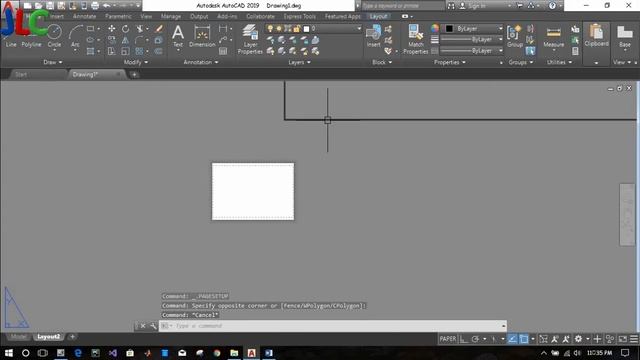640x360 pixels.
Task: Select the Stretch tool
Action: click(111, 51)
